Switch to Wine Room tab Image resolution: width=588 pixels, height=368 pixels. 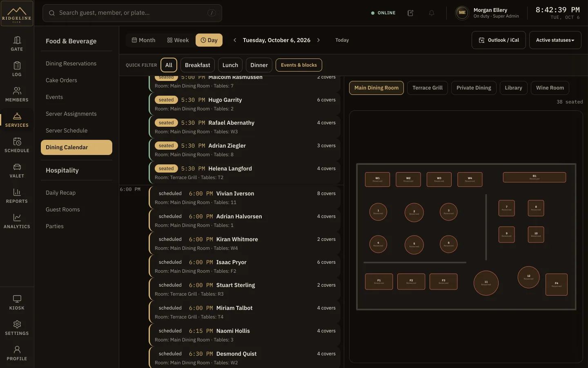pyautogui.click(x=550, y=88)
